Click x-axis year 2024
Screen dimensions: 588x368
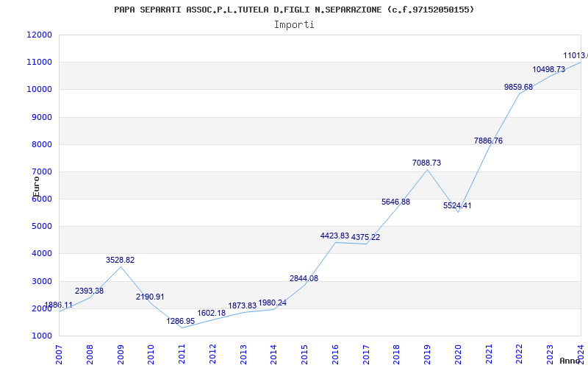581,355
